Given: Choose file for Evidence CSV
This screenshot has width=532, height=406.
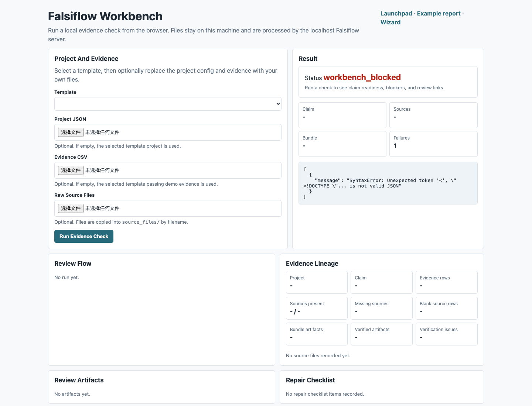Looking at the screenshot, I should coord(71,170).
